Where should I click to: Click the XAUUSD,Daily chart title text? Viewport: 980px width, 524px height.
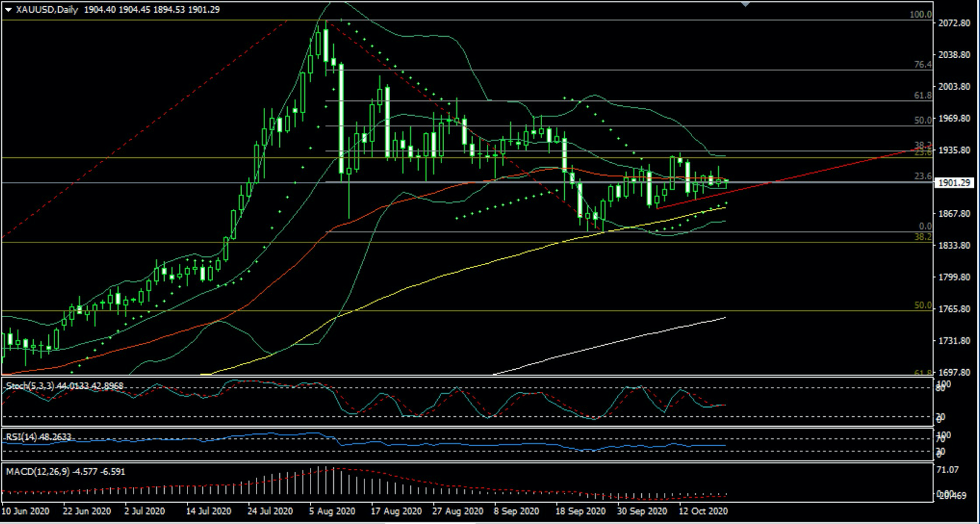47,10
